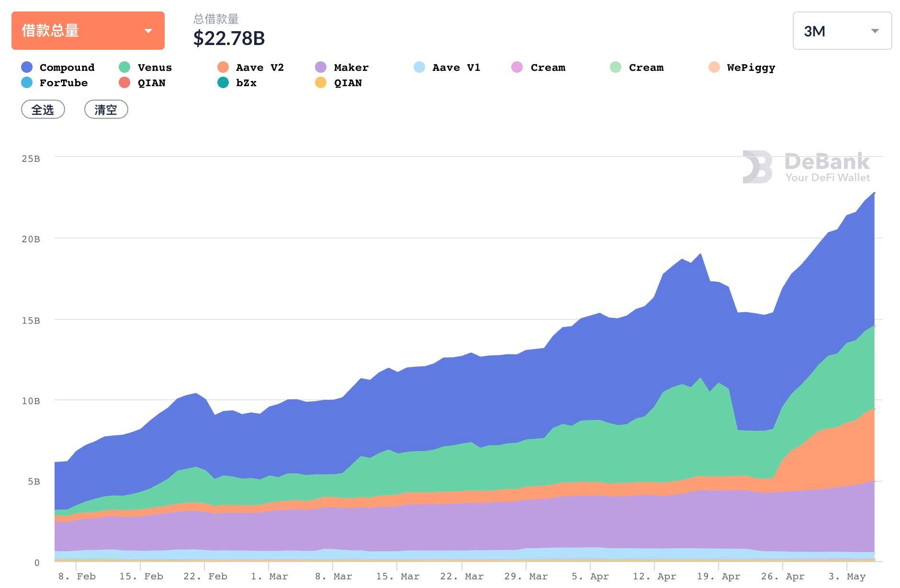The image size is (900, 588).
Task: Click the Aave V2 orange legend dot
Action: coord(222,67)
